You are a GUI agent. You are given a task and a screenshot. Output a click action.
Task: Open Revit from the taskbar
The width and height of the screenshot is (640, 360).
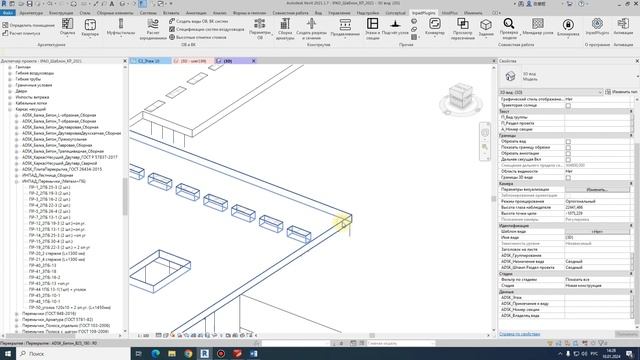pyautogui.click(x=204, y=353)
